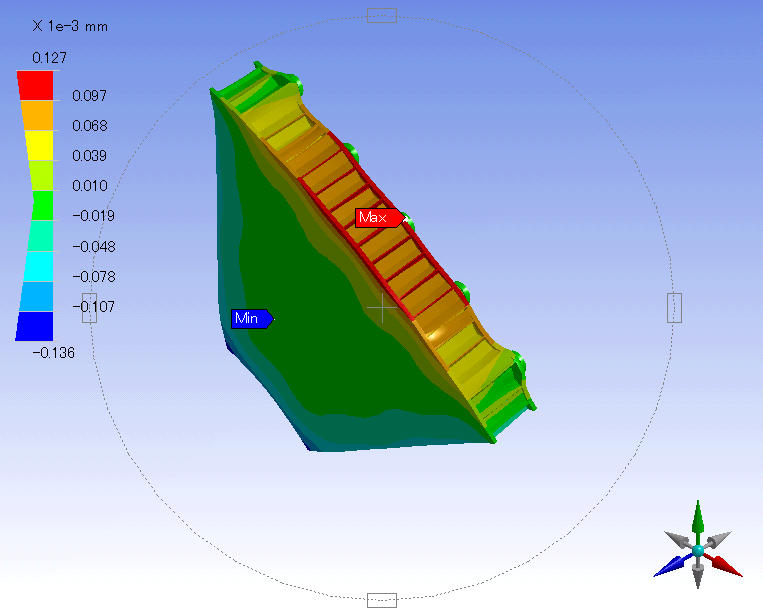Click the top rotation handle box
The height and width of the screenshot is (615, 763).
click(382, 16)
